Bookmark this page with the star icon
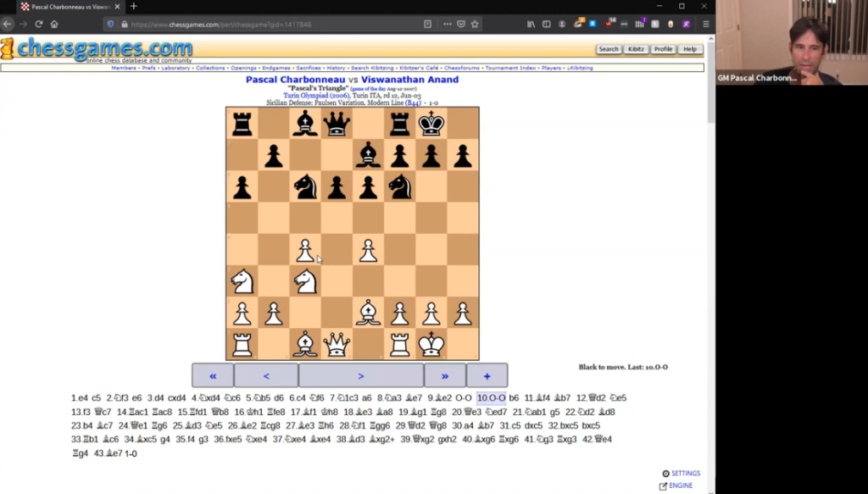The height and width of the screenshot is (494, 868). 475,24
